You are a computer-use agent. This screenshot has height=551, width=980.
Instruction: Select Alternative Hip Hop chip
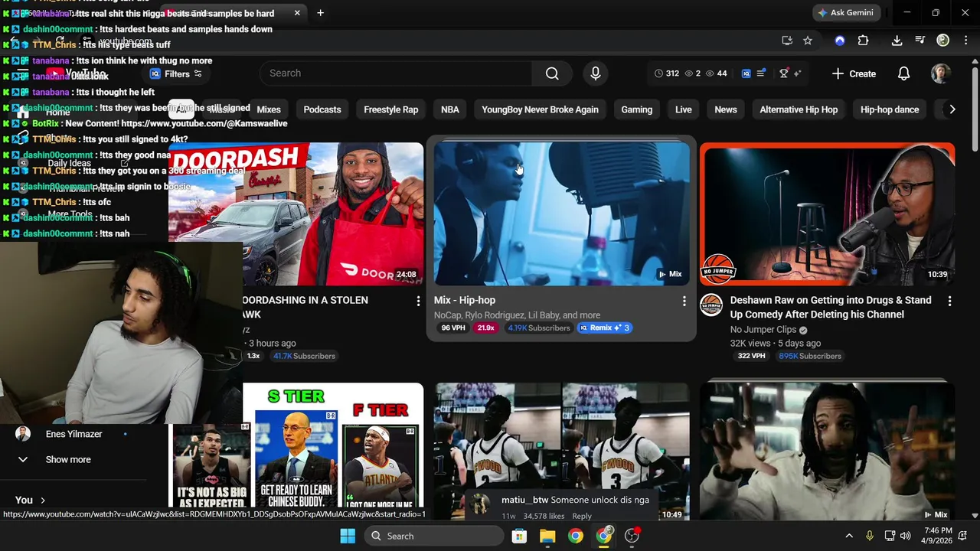(x=799, y=109)
